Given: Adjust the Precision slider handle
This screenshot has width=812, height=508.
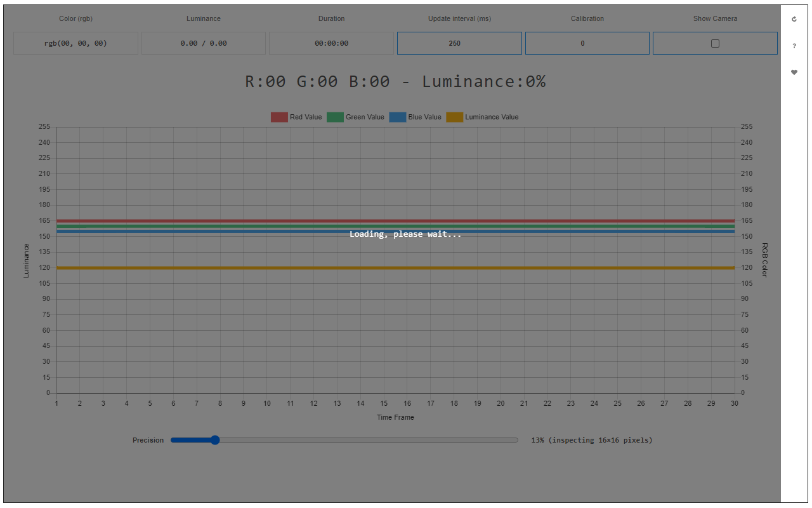Looking at the screenshot, I should click(x=214, y=439).
